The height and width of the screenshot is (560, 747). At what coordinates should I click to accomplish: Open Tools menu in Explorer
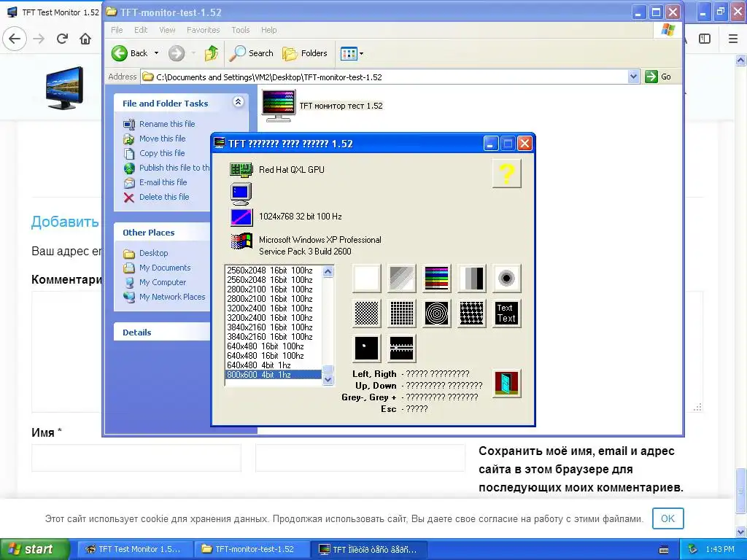pyautogui.click(x=241, y=30)
